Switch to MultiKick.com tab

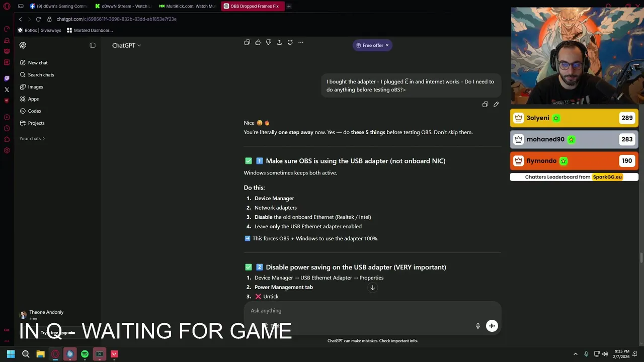tap(187, 6)
